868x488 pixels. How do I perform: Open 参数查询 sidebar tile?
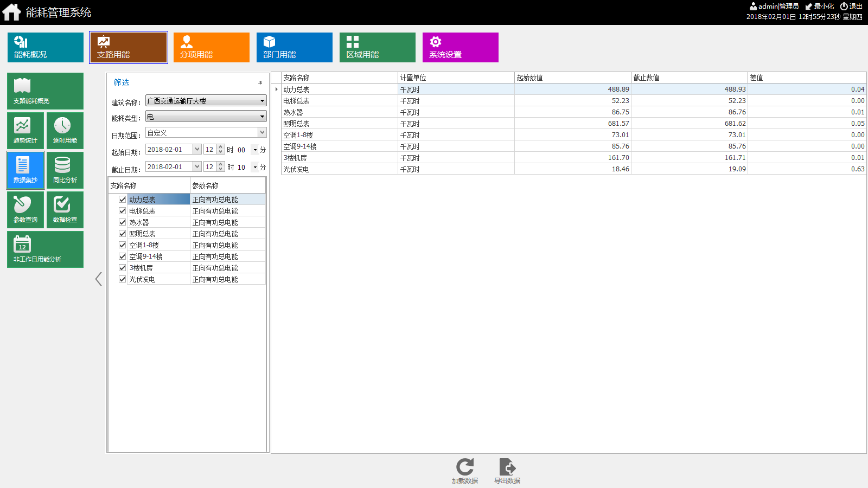pos(25,210)
